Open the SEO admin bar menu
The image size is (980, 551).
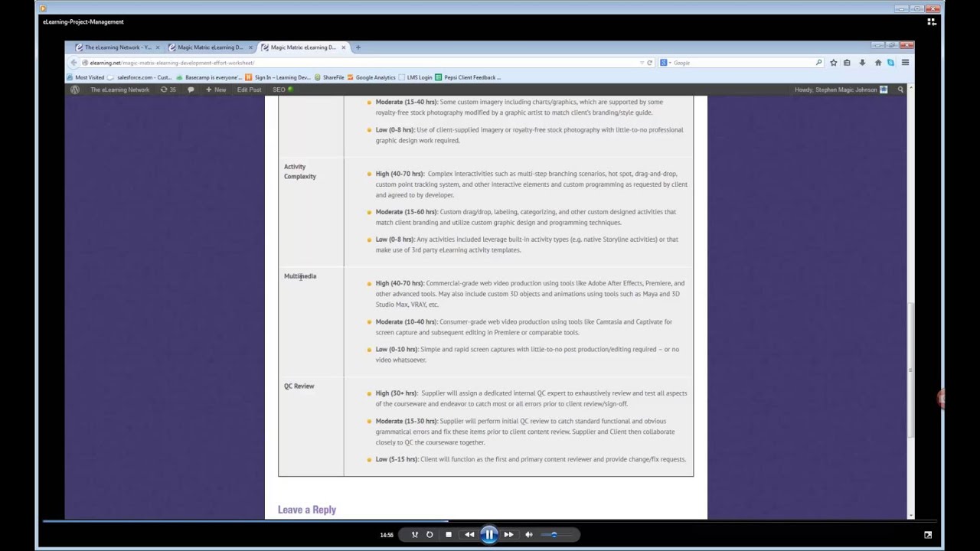[283, 90]
